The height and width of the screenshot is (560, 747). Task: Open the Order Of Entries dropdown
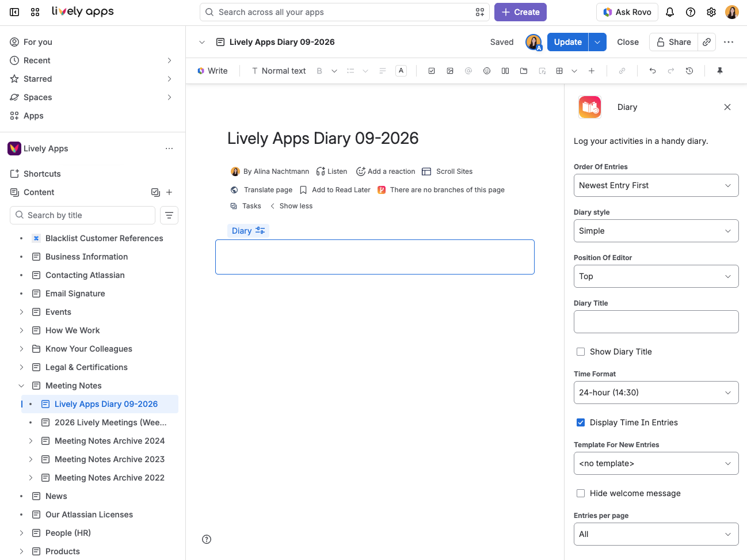[656, 185]
